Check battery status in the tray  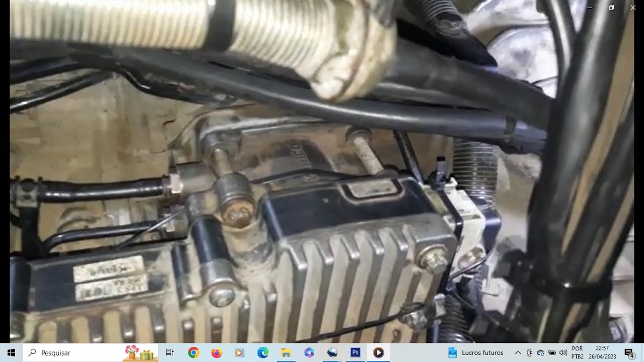click(x=552, y=352)
